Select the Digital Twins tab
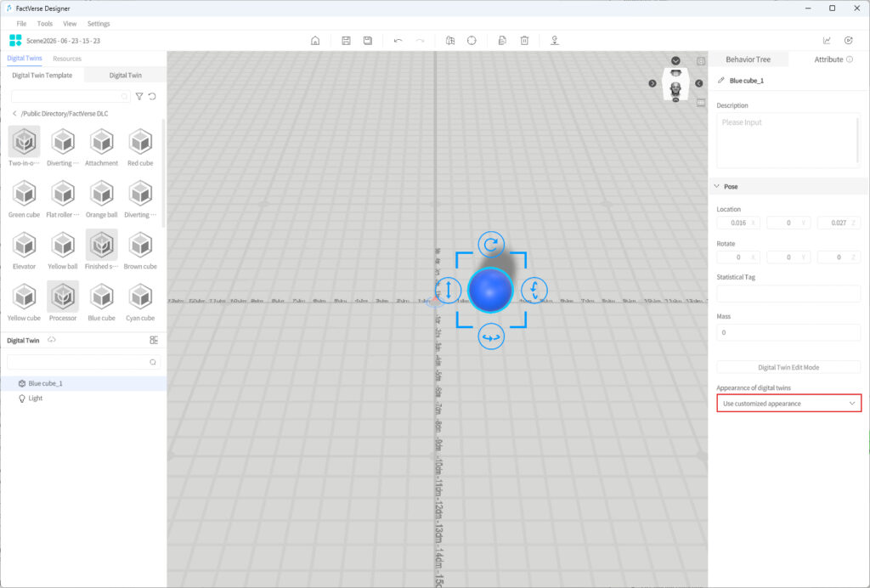Screen dimensions: 870x588 click(25, 59)
